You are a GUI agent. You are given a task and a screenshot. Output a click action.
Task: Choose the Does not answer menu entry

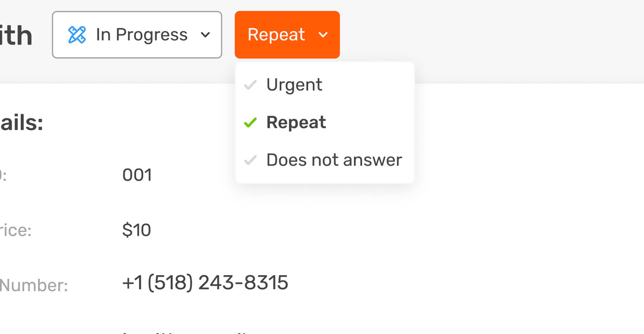click(334, 160)
